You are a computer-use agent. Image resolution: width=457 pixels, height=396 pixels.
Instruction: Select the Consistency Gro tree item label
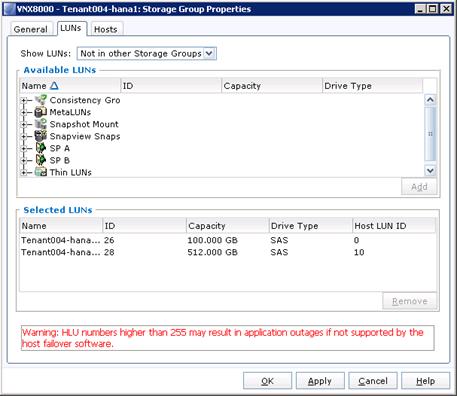85,100
